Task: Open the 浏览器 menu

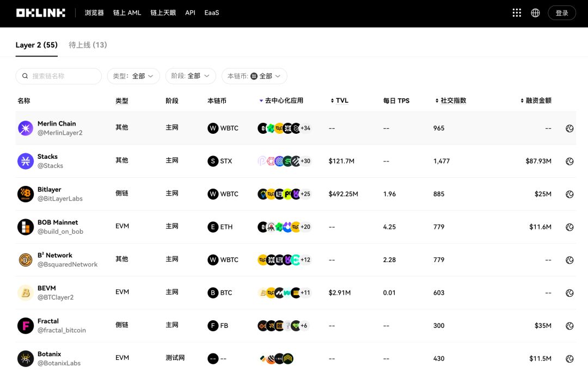Action: point(94,13)
